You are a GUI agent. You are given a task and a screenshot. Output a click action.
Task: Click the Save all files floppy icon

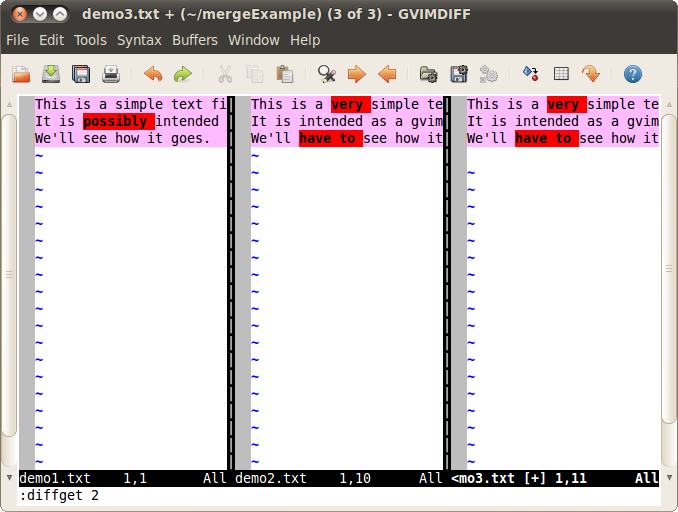click(x=81, y=74)
